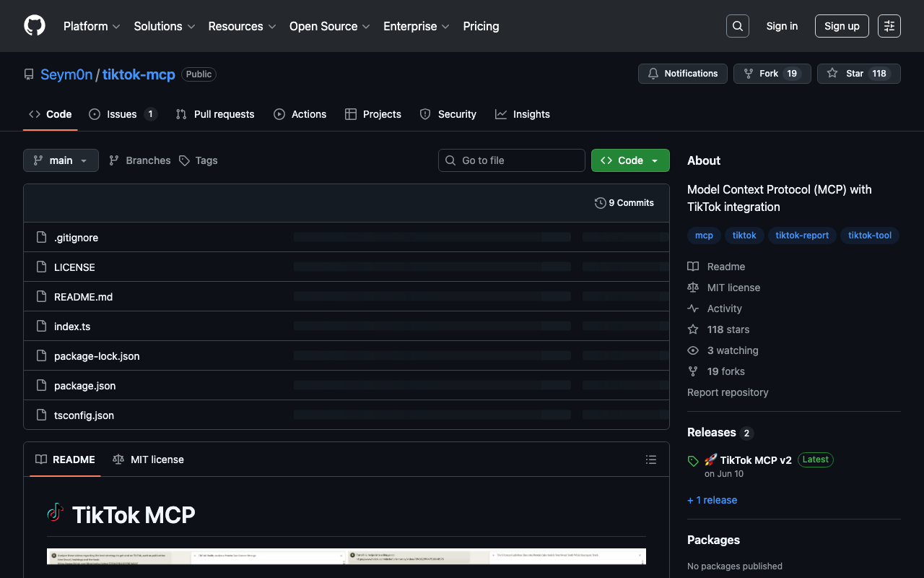Click the GitHub logo icon

click(35, 26)
